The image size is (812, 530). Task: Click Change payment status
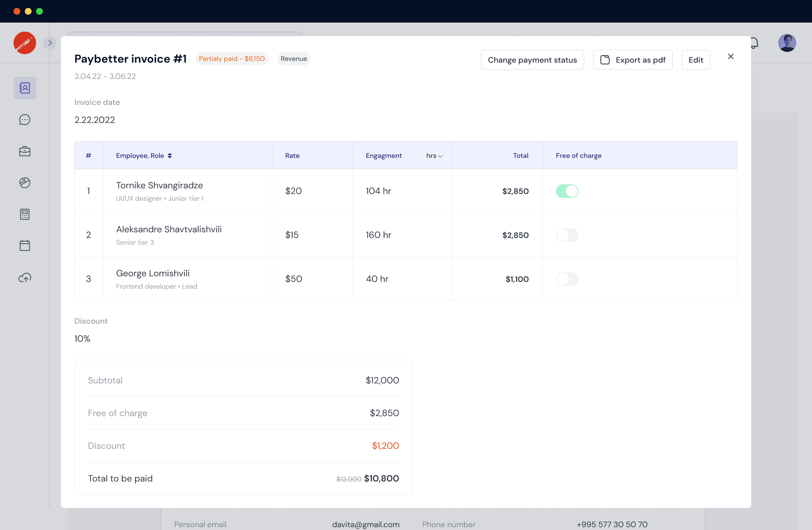tap(532, 60)
